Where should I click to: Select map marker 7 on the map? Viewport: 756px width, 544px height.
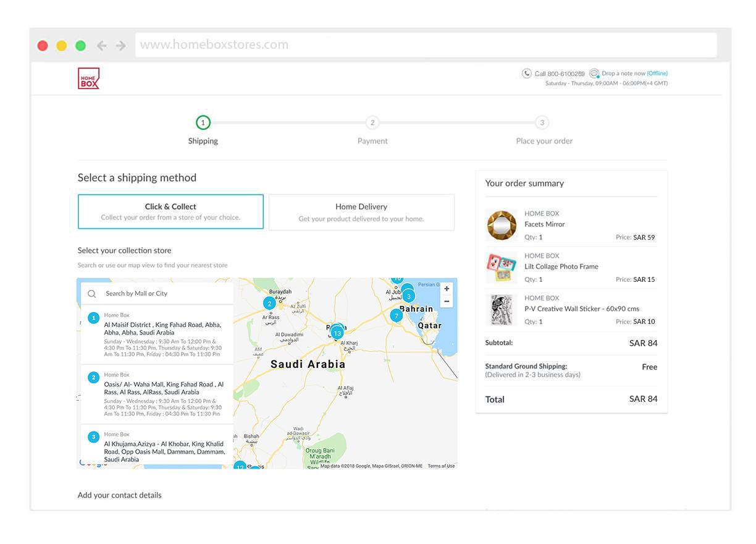396,316
